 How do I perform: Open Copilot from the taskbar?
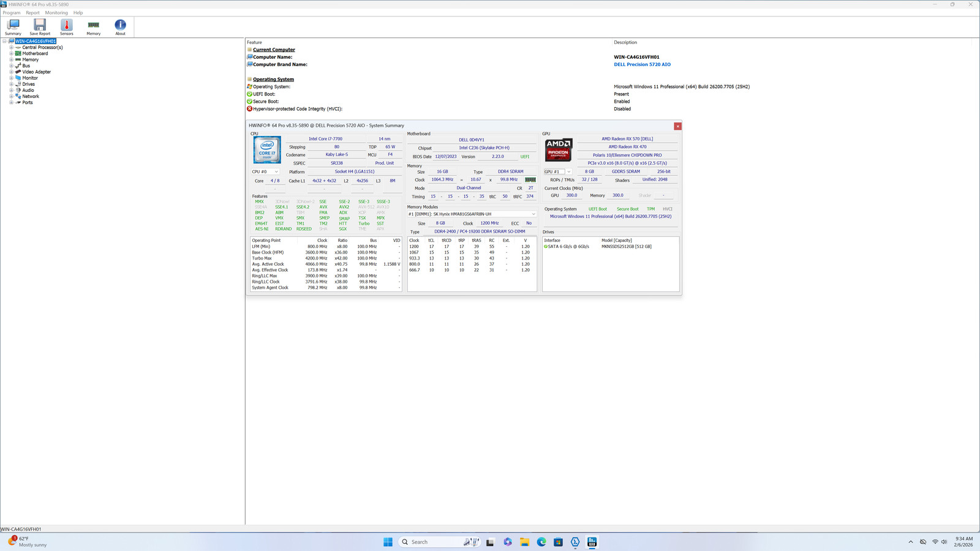[x=508, y=542]
